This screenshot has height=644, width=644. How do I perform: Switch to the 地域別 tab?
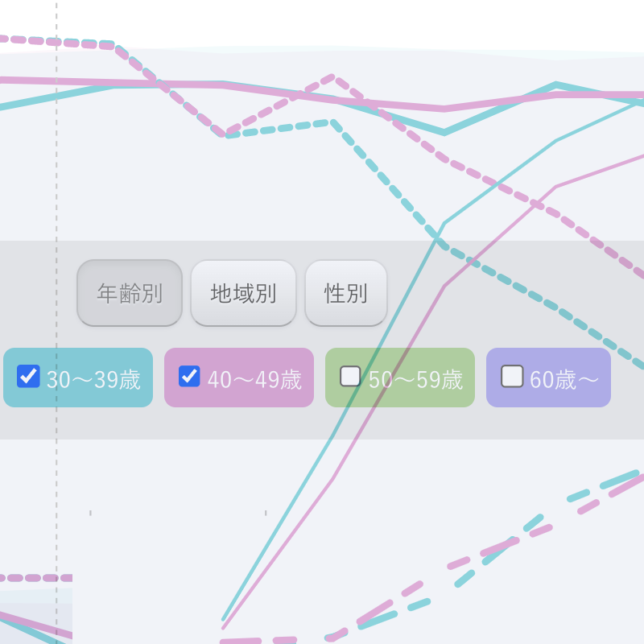pyautogui.click(x=243, y=293)
